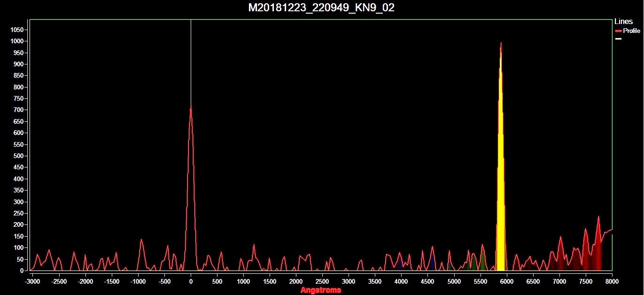Select the "-500" x-axis tick label
Screen dimensions: 644x295
(164, 282)
